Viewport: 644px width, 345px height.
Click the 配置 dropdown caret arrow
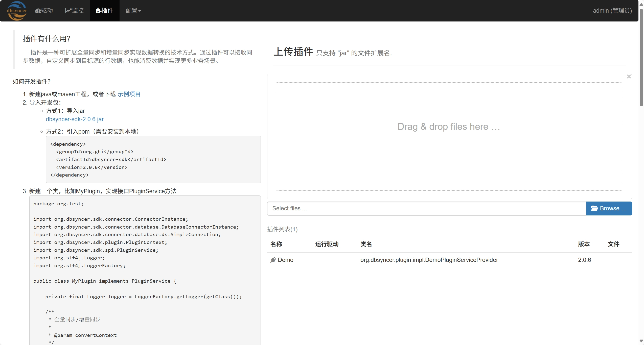(140, 11)
